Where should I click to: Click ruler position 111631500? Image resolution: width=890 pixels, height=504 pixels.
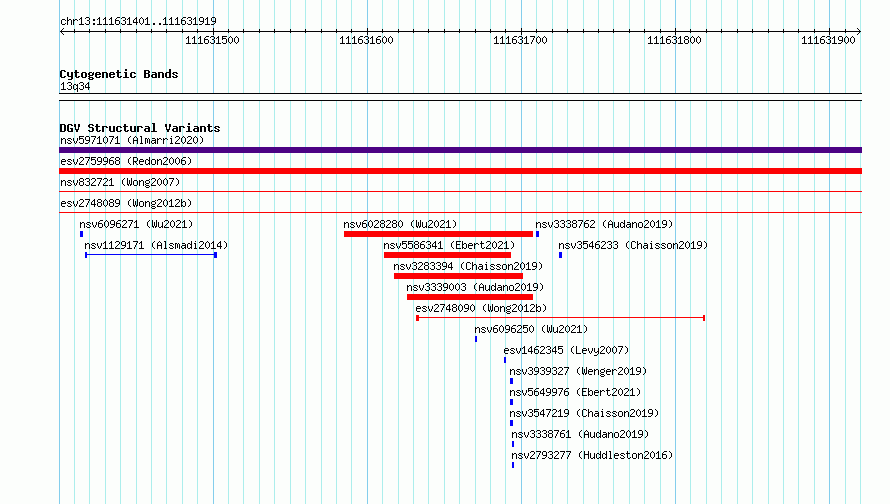[212, 40]
